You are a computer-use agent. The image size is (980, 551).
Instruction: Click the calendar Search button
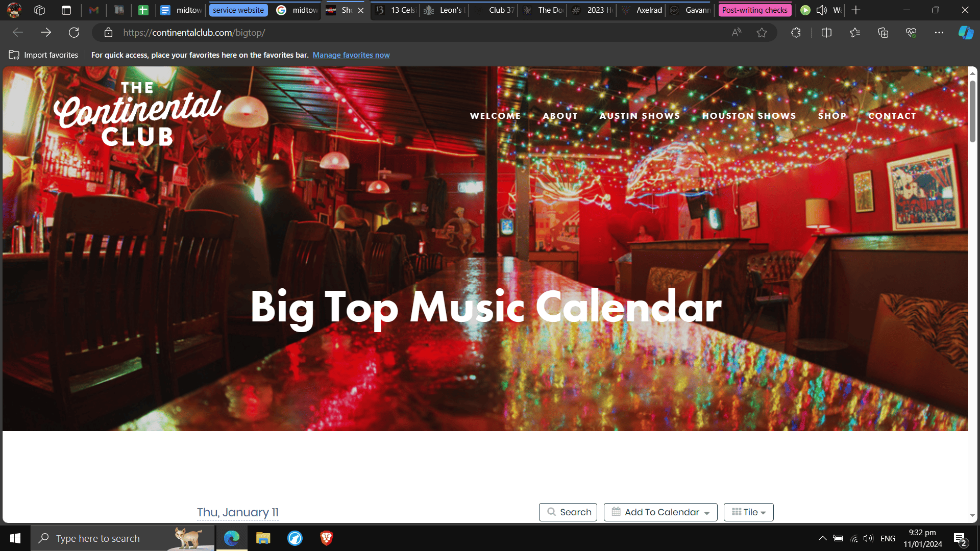click(568, 512)
